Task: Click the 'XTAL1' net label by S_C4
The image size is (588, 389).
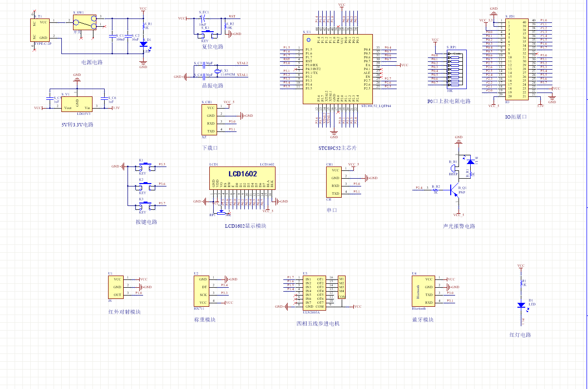Action: click(x=242, y=75)
